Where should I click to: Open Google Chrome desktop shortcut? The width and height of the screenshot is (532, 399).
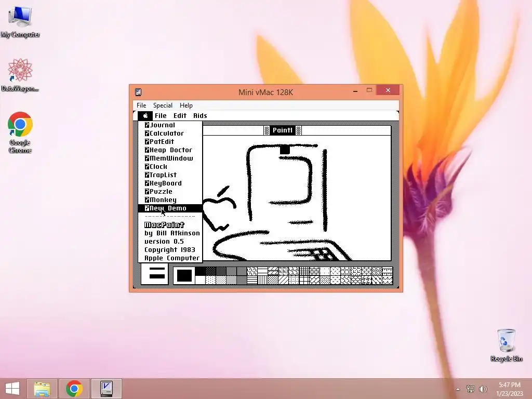[20, 132]
